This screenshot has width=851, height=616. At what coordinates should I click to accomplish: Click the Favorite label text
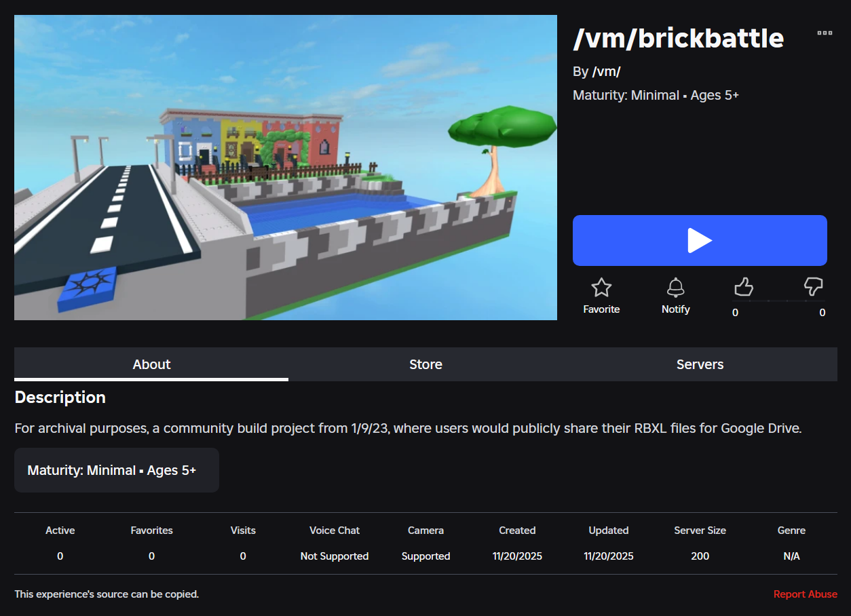(601, 309)
